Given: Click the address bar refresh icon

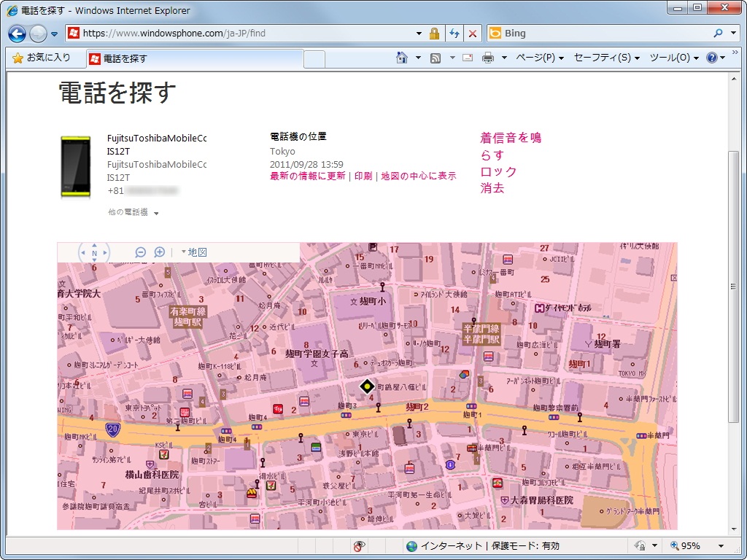Looking at the screenshot, I should pyautogui.click(x=454, y=34).
